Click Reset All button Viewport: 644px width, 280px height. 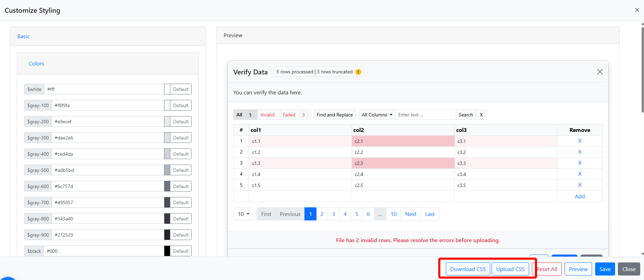547,269
